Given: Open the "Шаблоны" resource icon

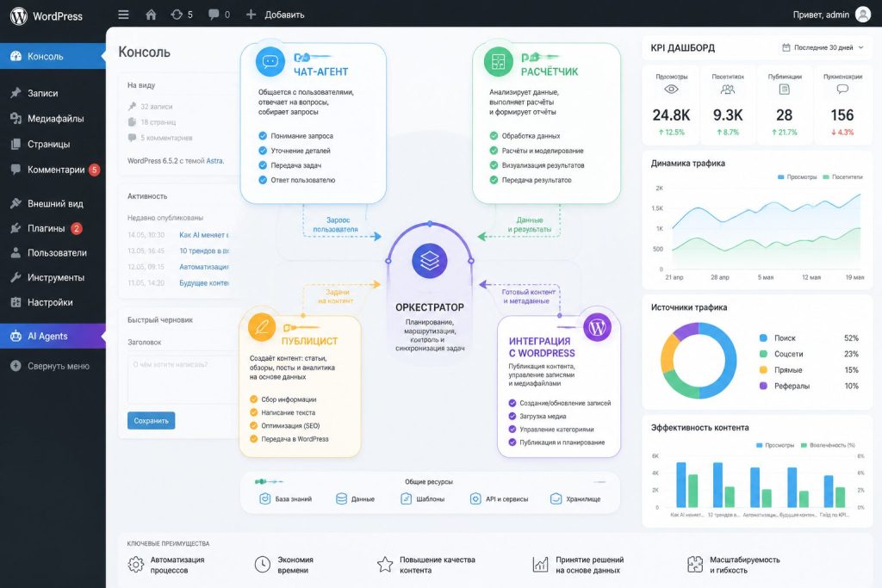Looking at the screenshot, I should coord(407,498).
